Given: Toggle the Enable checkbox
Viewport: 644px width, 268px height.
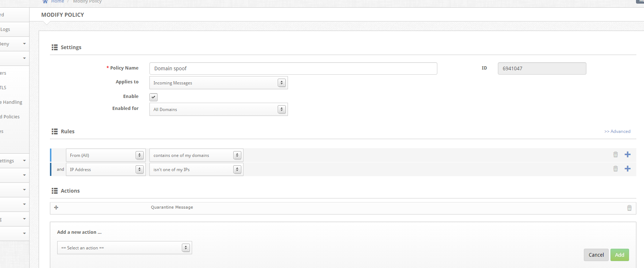Looking at the screenshot, I should [153, 97].
